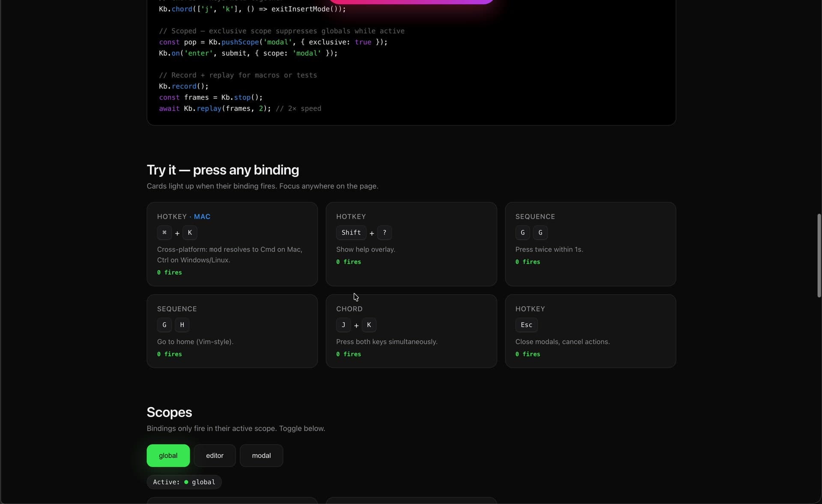Click the Active: global status badge
The image size is (822, 504).
point(183,482)
